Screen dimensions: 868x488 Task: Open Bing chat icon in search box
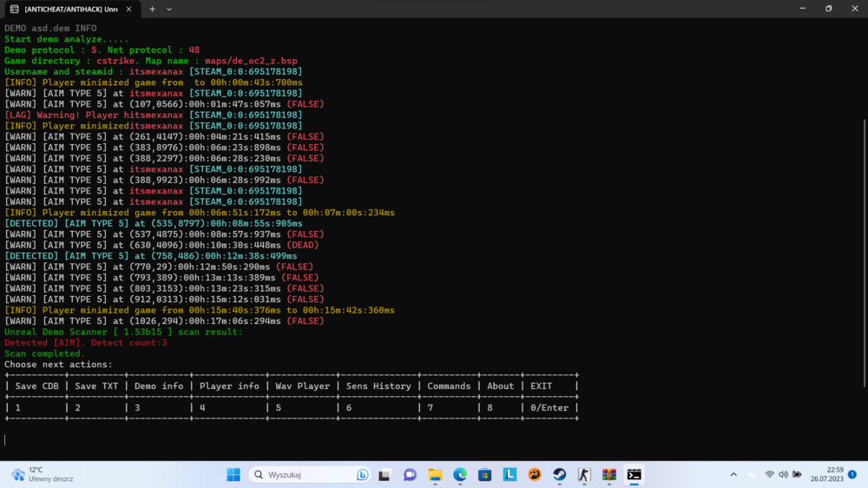pyautogui.click(x=362, y=475)
